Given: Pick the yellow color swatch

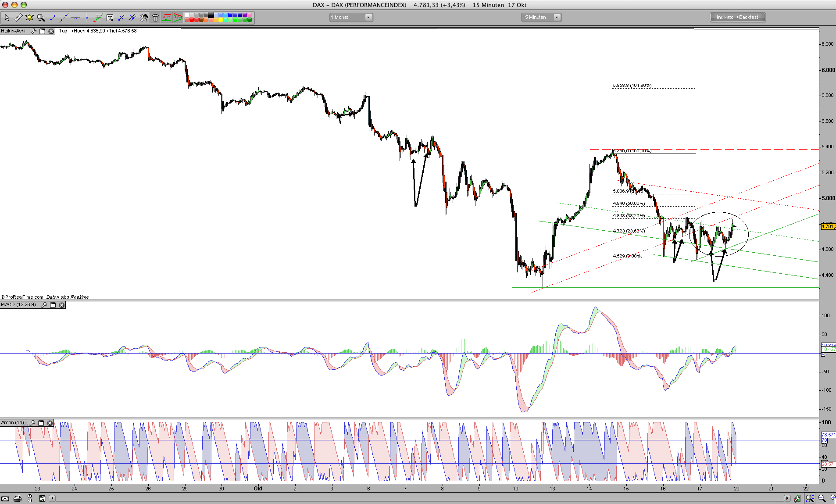Looking at the screenshot, I should pyautogui.click(x=221, y=20).
